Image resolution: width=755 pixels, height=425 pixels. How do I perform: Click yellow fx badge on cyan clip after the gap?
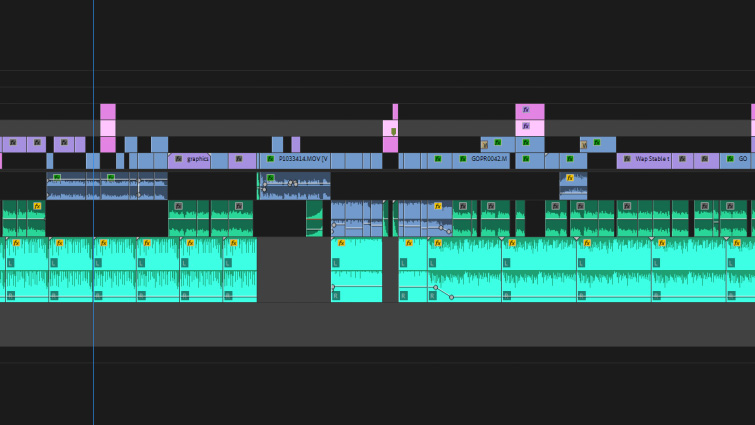pyautogui.click(x=341, y=243)
